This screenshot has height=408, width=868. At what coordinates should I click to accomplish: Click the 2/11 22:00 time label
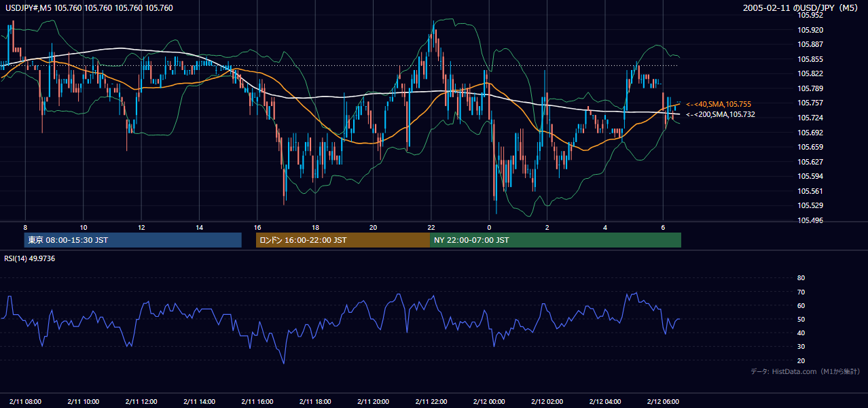click(431, 401)
